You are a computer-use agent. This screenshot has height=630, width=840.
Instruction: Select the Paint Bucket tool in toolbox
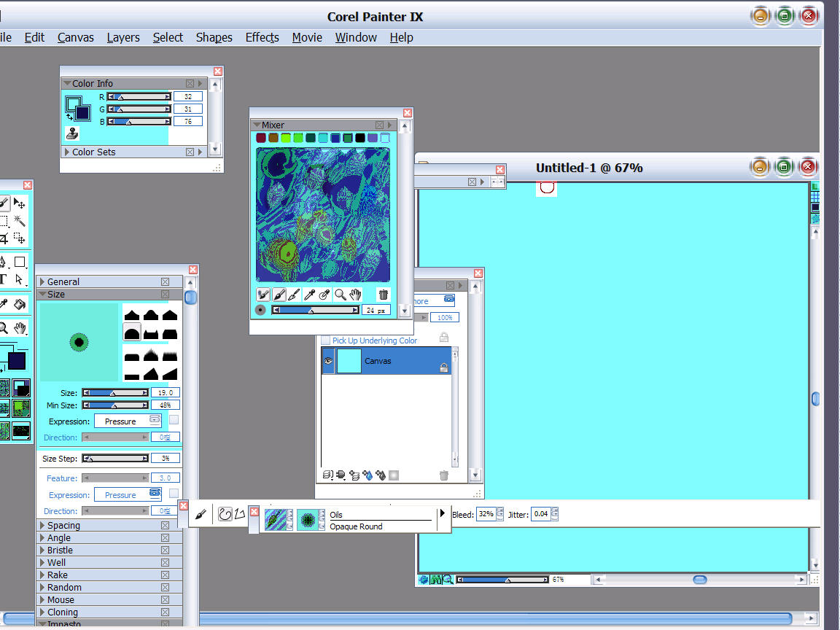[19, 304]
